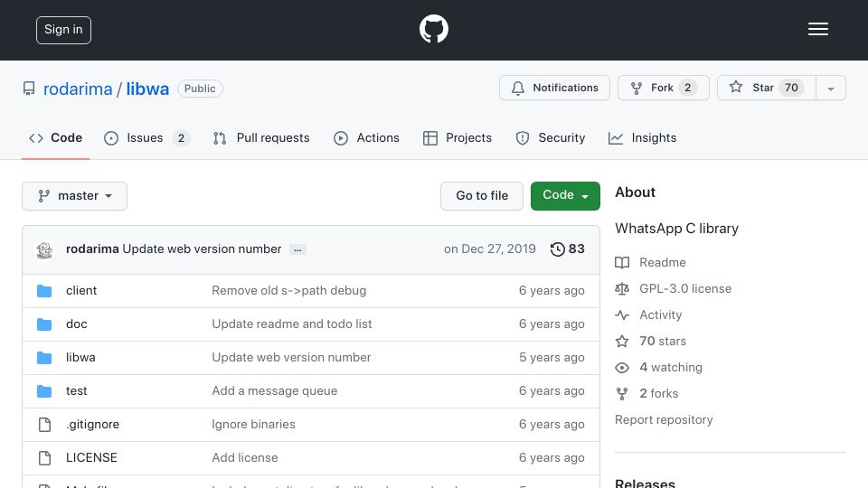Click the GitHub Octocat logo
Image resolution: width=868 pixels, height=488 pixels.
pos(433,29)
